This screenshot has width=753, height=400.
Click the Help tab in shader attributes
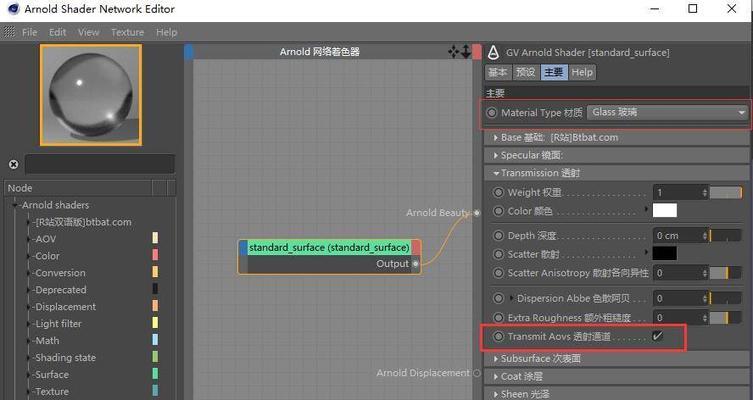tap(582, 73)
